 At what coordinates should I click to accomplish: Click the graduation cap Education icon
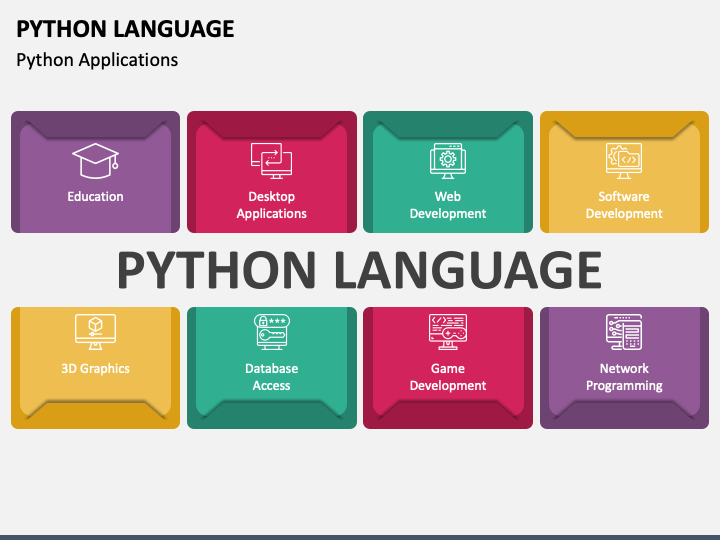96,161
